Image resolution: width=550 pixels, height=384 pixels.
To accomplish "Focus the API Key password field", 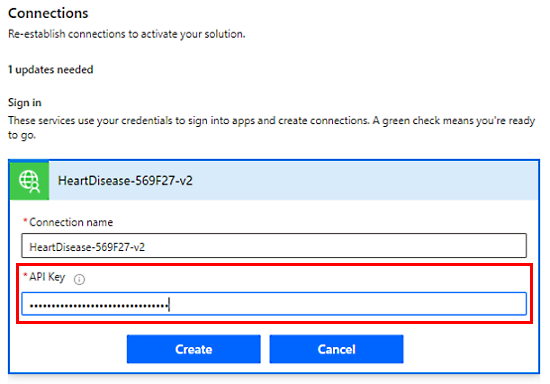I will point(274,304).
